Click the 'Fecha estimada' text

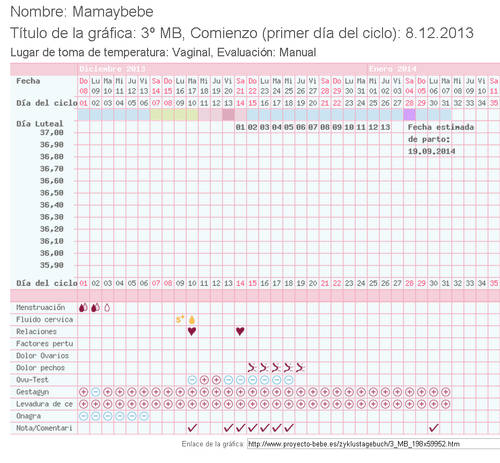coord(441,127)
